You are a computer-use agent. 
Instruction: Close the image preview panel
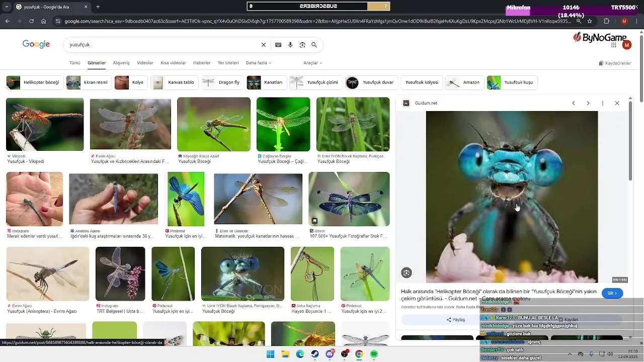click(617, 103)
